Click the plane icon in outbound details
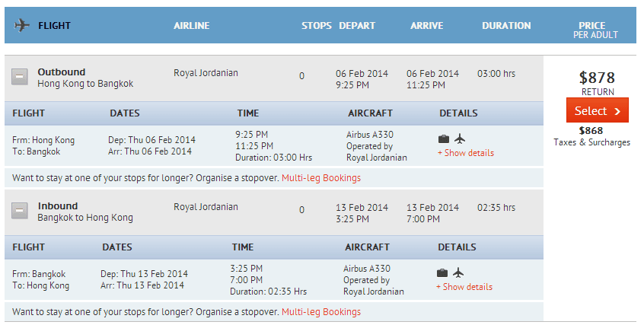The width and height of the screenshot is (644, 325). [459, 139]
